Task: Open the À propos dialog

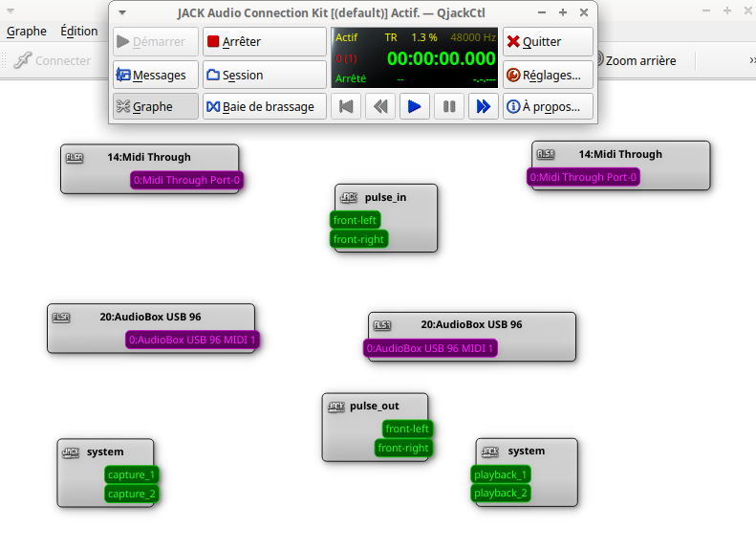Action: 548,106
